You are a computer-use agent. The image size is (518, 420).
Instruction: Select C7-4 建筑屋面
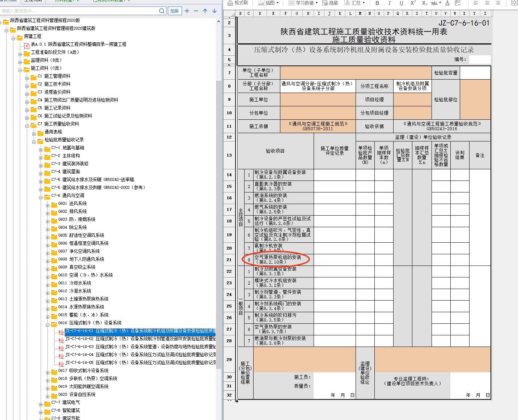pyautogui.click(x=65, y=171)
